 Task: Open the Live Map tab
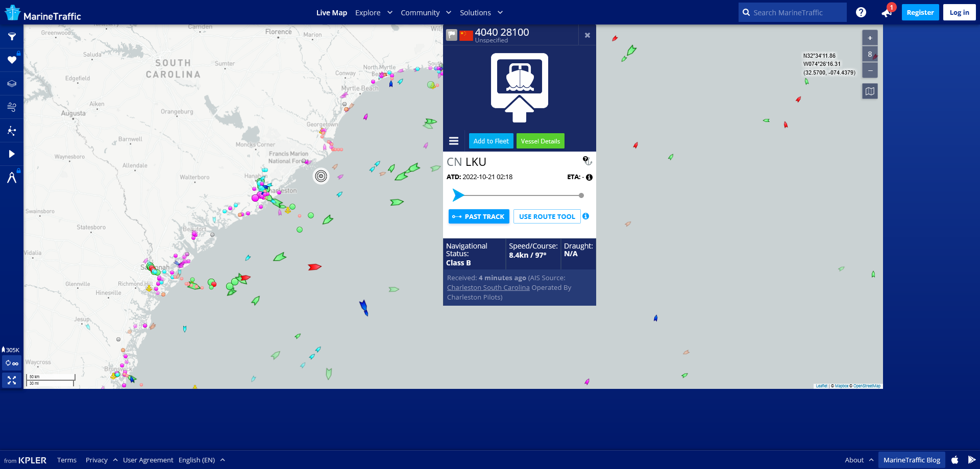332,13
